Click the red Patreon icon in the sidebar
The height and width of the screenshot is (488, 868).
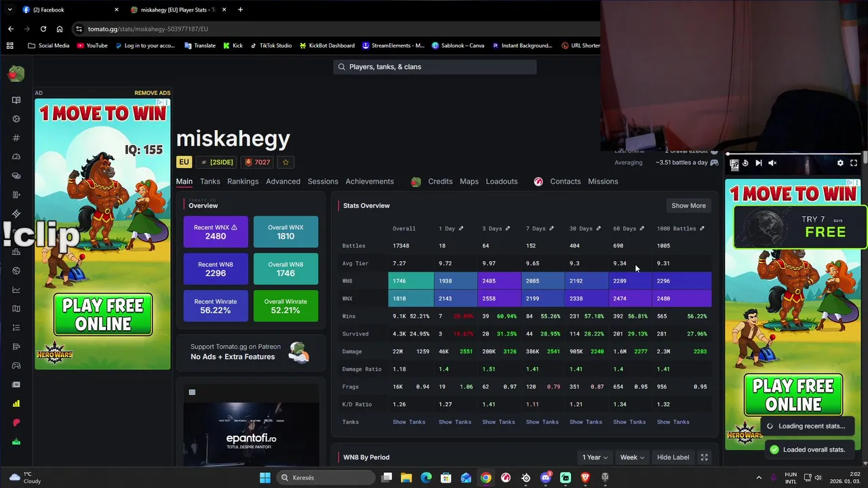(x=16, y=422)
